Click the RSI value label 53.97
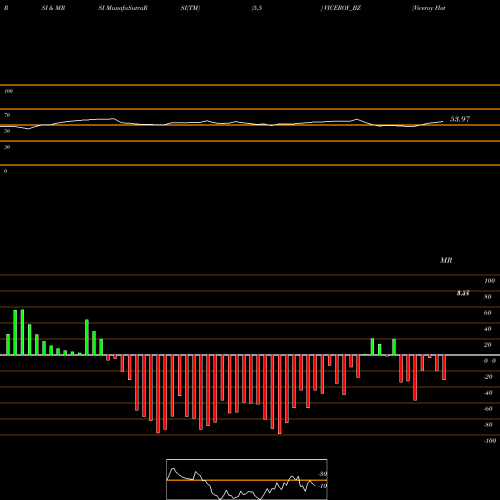This screenshot has height=500, width=500. pyautogui.click(x=460, y=119)
